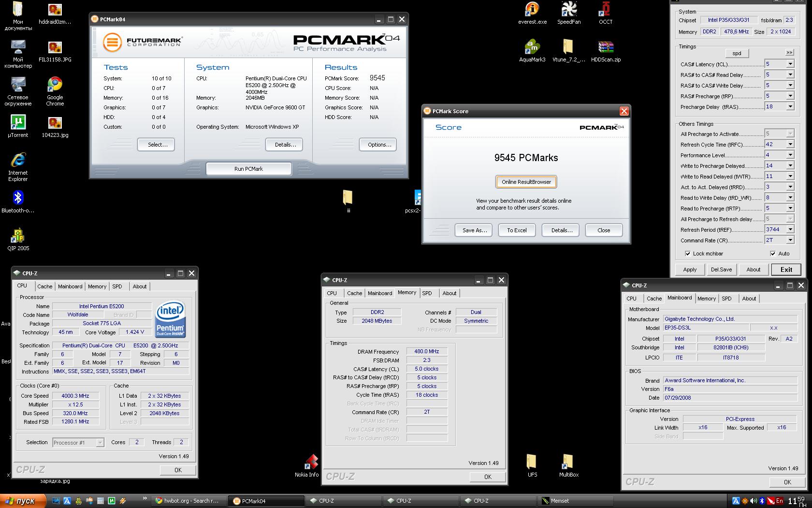Click OK in the CPU-Z Memory window
This screenshot has height=508, width=812.
tap(488, 477)
